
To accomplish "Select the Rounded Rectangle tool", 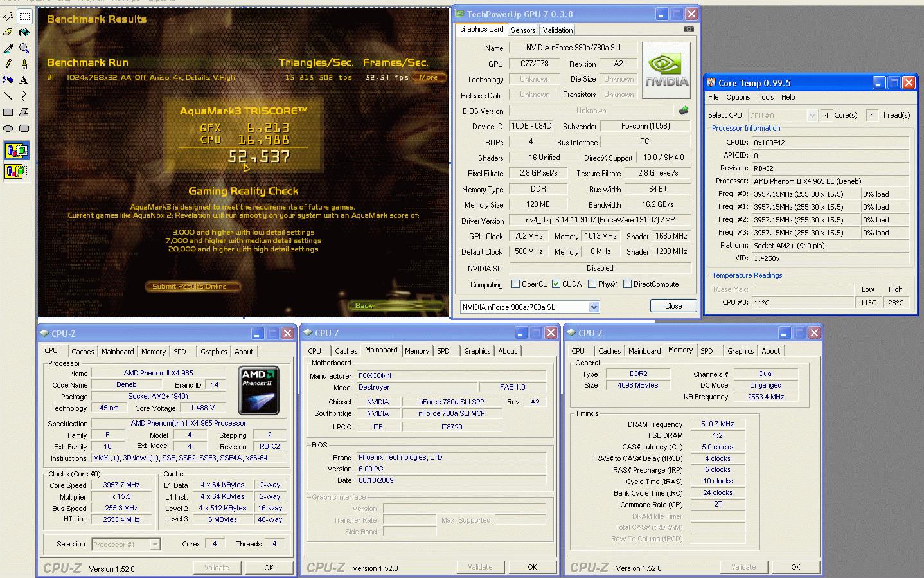I will (24, 129).
